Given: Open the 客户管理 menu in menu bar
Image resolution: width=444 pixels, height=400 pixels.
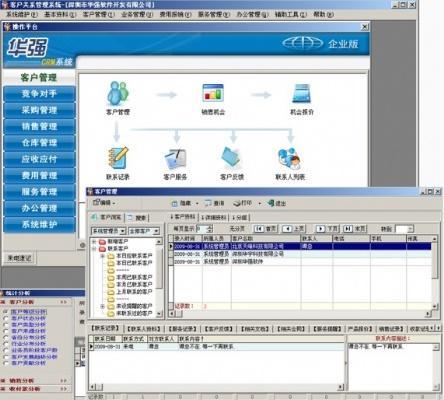Looking at the screenshot, I should (99, 15).
